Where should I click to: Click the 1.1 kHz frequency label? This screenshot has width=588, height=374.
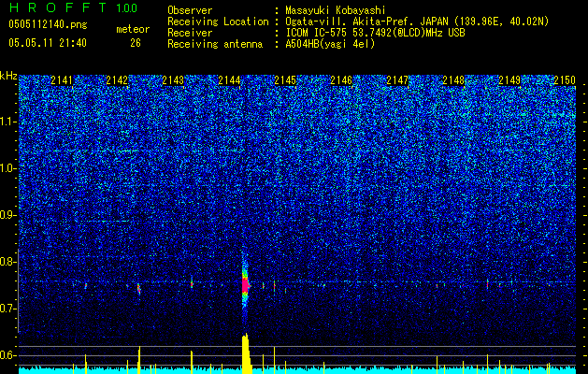[7, 122]
